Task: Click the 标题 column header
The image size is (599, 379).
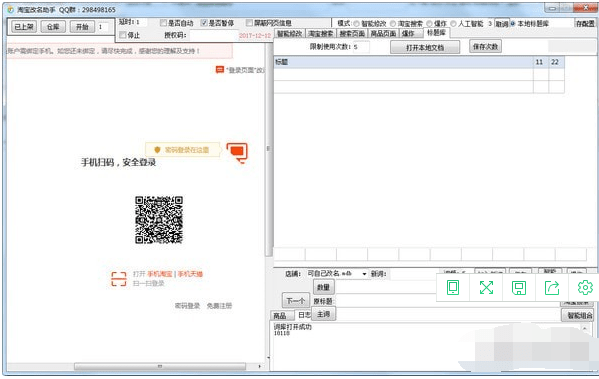Action: 403,62
